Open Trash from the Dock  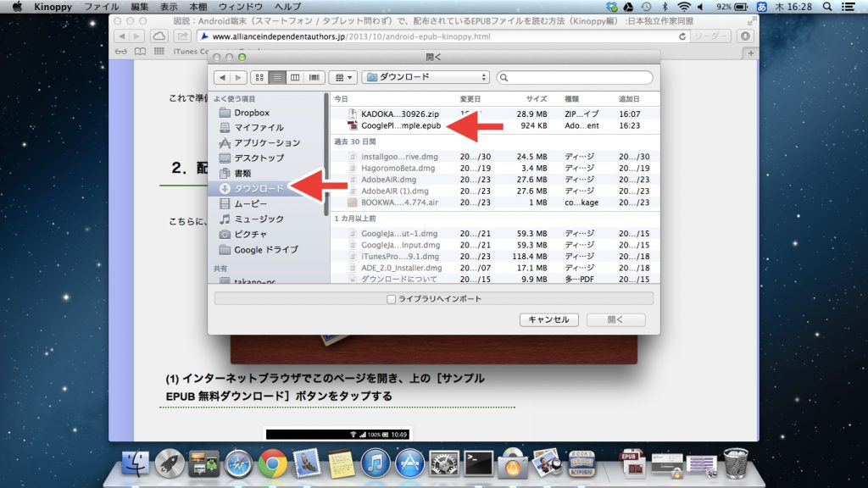736,463
